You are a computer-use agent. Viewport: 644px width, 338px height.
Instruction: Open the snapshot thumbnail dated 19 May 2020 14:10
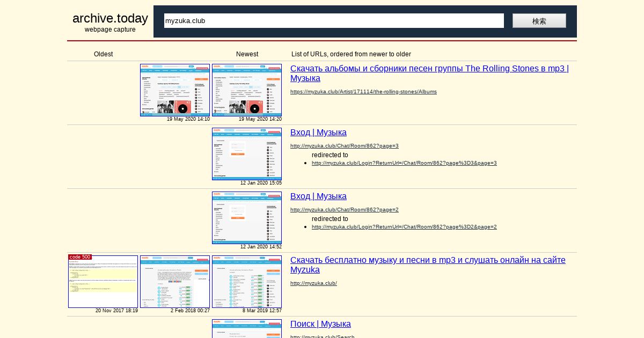[175, 90]
